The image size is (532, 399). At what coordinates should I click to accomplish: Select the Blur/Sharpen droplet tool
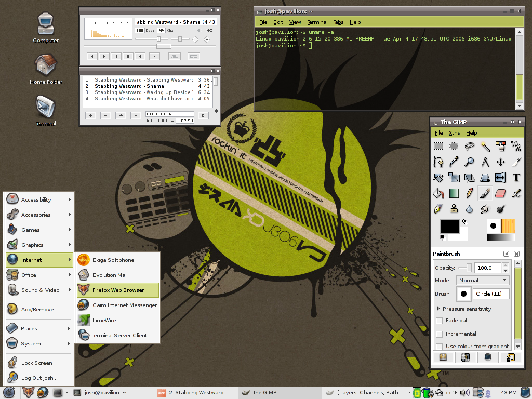point(469,209)
